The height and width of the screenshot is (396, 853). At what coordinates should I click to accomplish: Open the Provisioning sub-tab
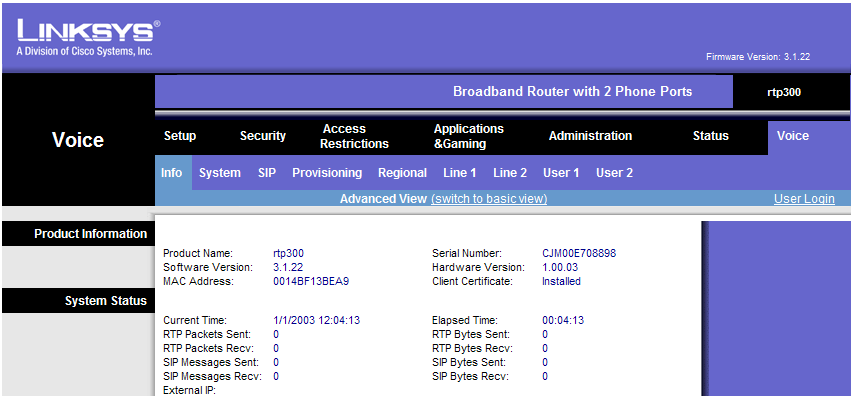(327, 173)
